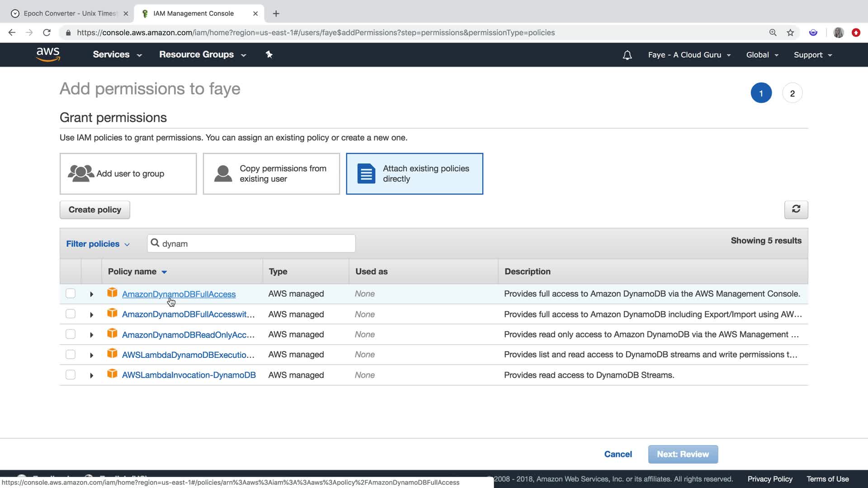The image size is (868, 488).
Task: Click the pin shortcut icon in navbar
Action: 269,55
